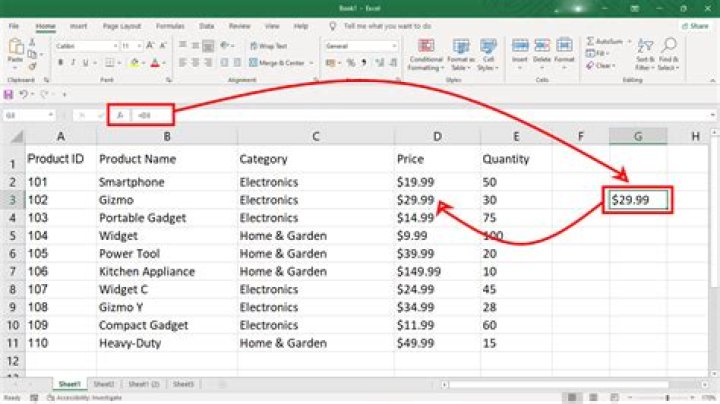Switch to the Formulas ribbon tab
Screen dimensions: 720x404
point(170,26)
